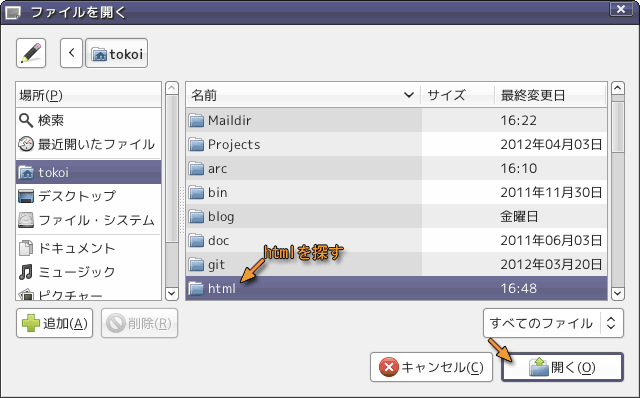The image size is (640, 398).
Task: Click the 金曜日 date cell
Action: click(519, 216)
